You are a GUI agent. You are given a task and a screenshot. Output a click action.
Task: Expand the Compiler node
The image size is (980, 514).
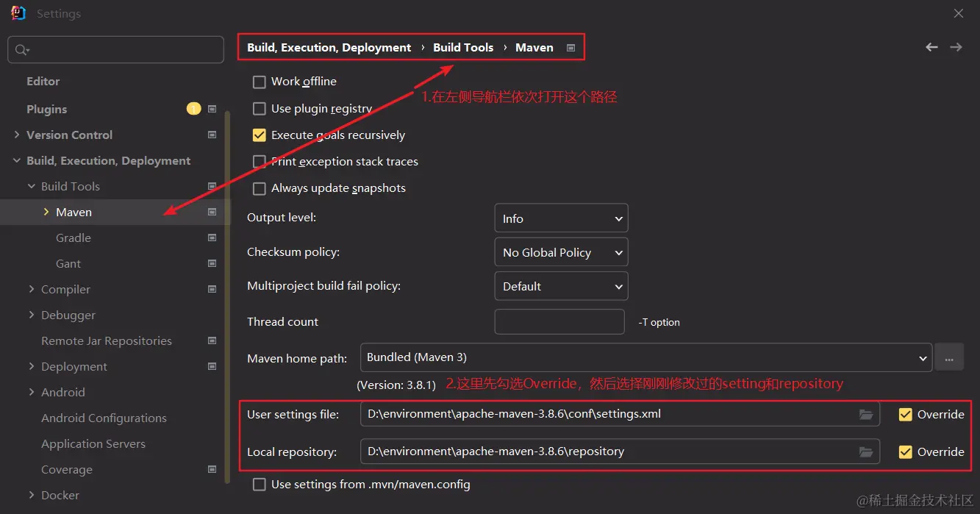(x=32, y=289)
